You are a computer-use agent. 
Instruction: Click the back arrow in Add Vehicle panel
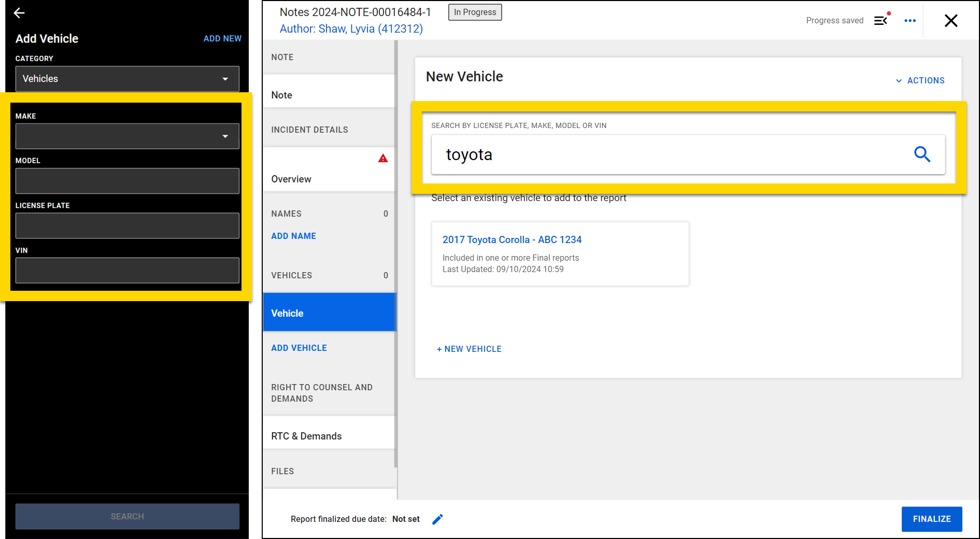pyautogui.click(x=19, y=13)
